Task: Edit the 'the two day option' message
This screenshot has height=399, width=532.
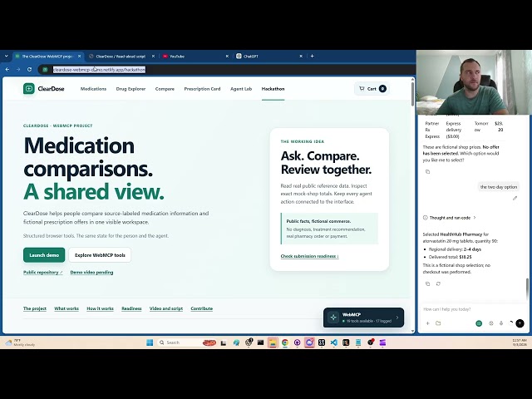Action: pyautogui.click(x=515, y=198)
